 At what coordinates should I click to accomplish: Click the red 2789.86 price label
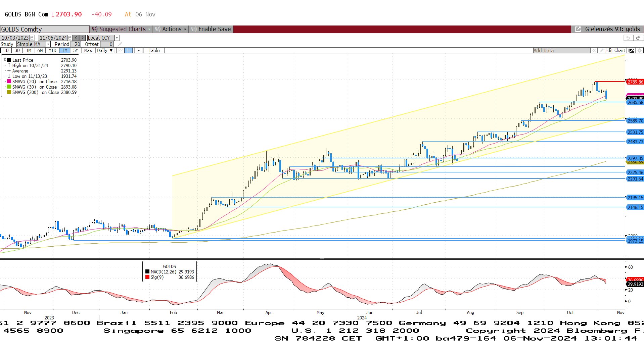click(x=635, y=82)
